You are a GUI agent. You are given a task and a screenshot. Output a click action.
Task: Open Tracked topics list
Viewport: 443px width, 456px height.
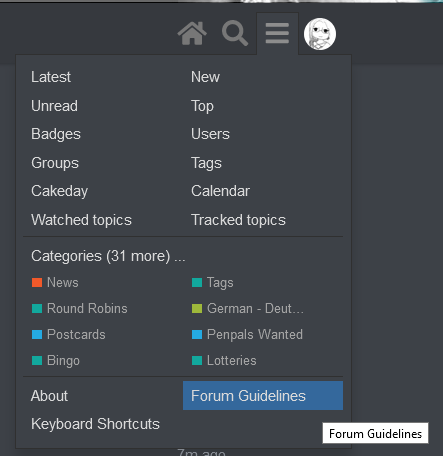238,220
